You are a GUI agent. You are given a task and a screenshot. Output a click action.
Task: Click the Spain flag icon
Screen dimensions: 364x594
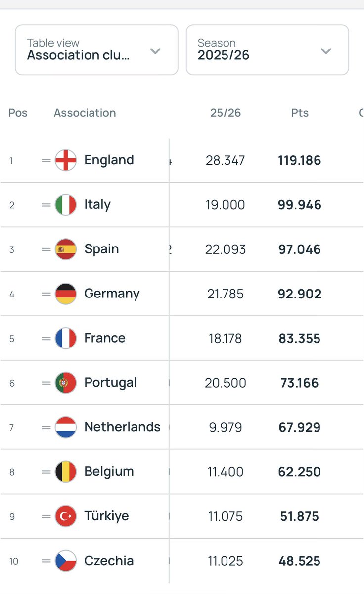coord(66,249)
